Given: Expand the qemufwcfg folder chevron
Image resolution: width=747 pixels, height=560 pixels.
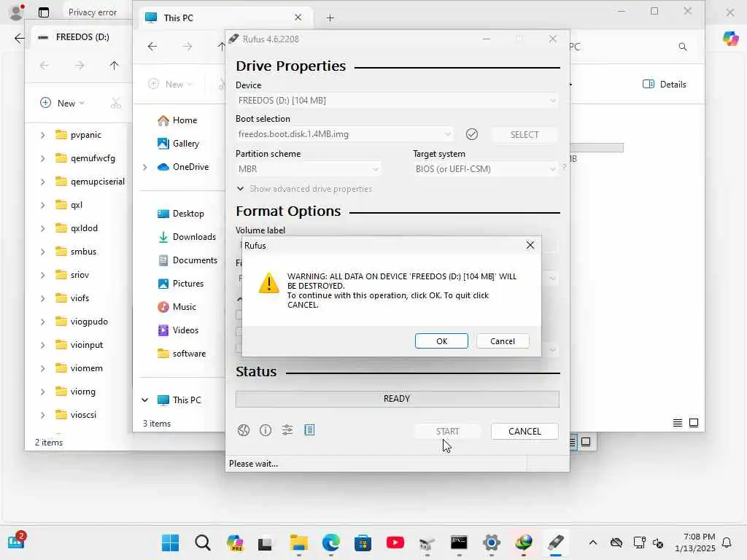Looking at the screenshot, I should tap(42, 158).
